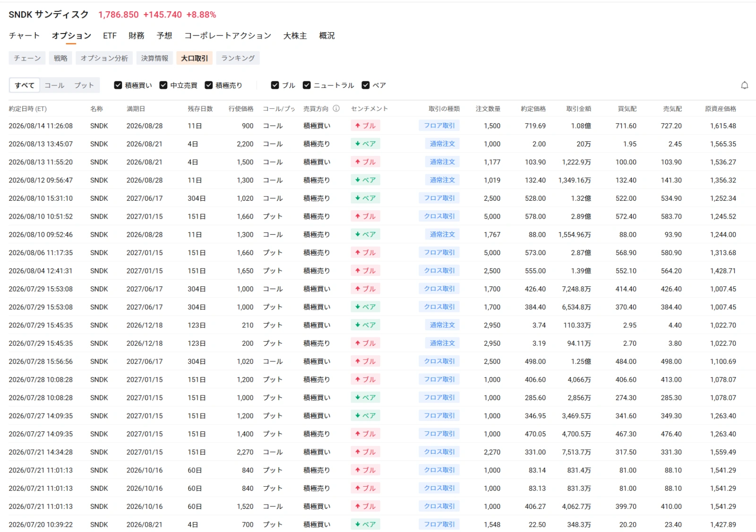Click クロス取引 tag in 2026/08/10 10:51:52 row
Viewport: 756px width, 532px height.
(x=439, y=216)
